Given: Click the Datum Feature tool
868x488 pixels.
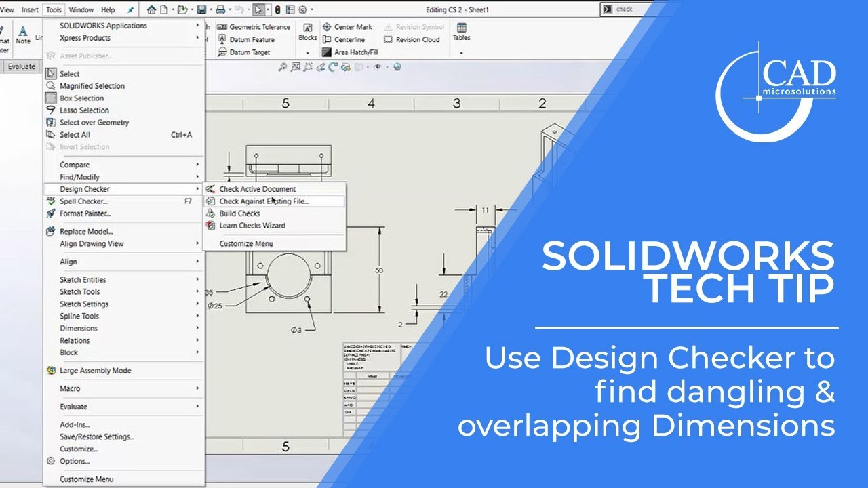Looking at the screenshot, I should [246, 39].
